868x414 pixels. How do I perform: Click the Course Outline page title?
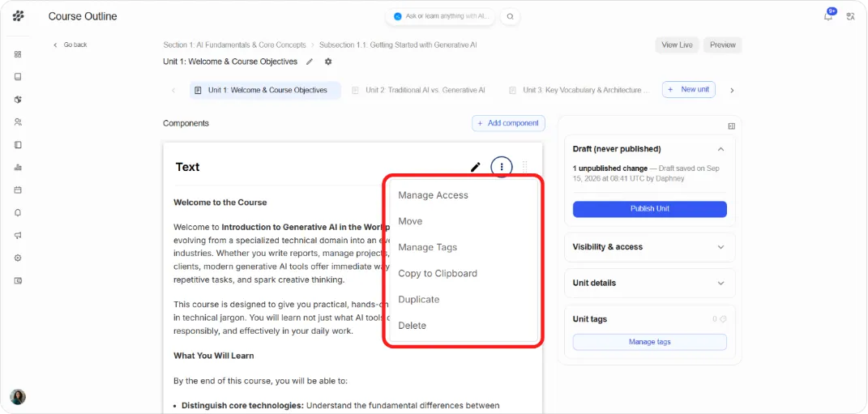[x=83, y=16]
